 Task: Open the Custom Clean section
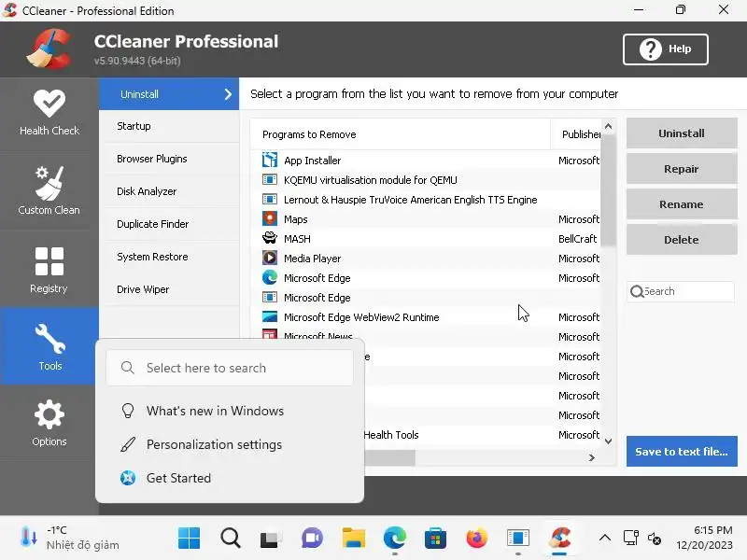point(49,190)
